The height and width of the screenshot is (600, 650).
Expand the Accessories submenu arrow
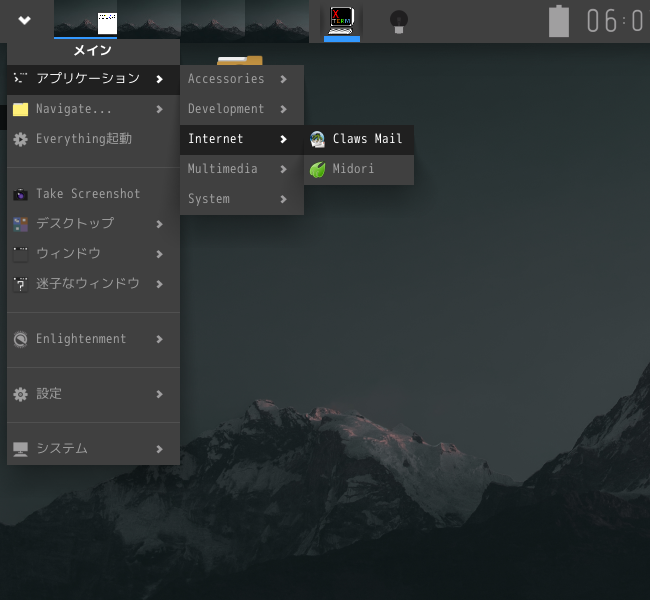pyautogui.click(x=284, y=79)
